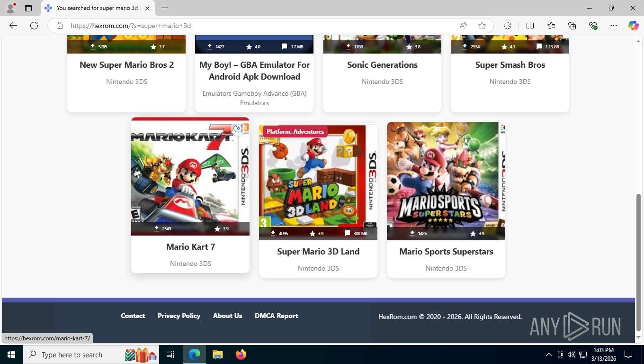Go back to previous page
The image size is (644, 364).
[x=13, y=26]
